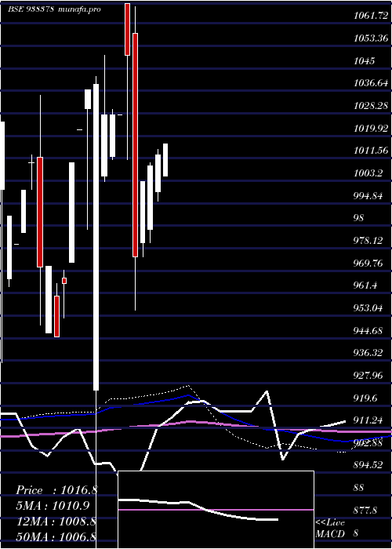Select the 1011.56 axis value
Screen dimensions: 392x549
coord(371,151)
